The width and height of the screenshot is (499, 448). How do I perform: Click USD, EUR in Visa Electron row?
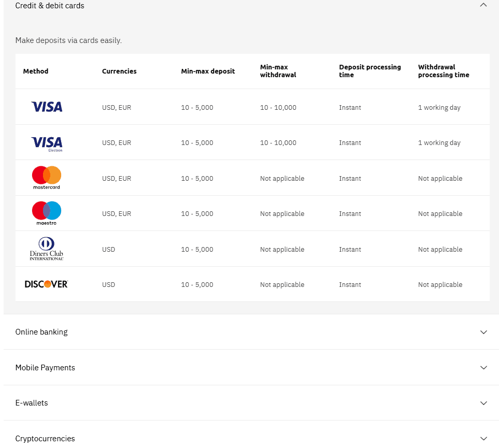pyautogui.click(x=117, y=143)
